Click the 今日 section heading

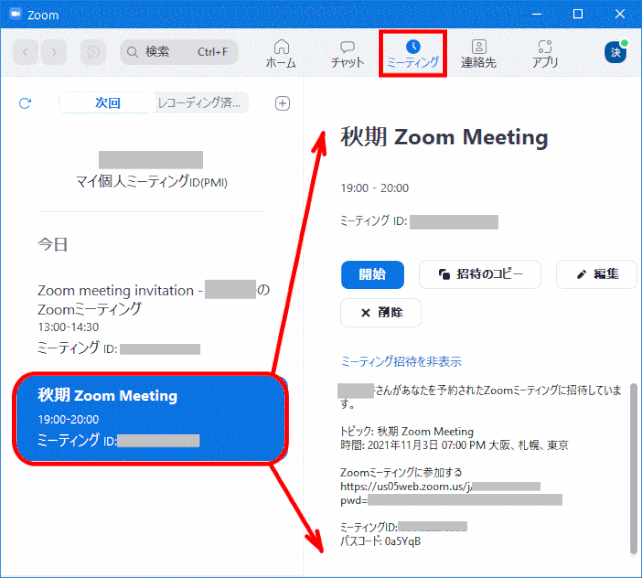(x=52, y=245)
